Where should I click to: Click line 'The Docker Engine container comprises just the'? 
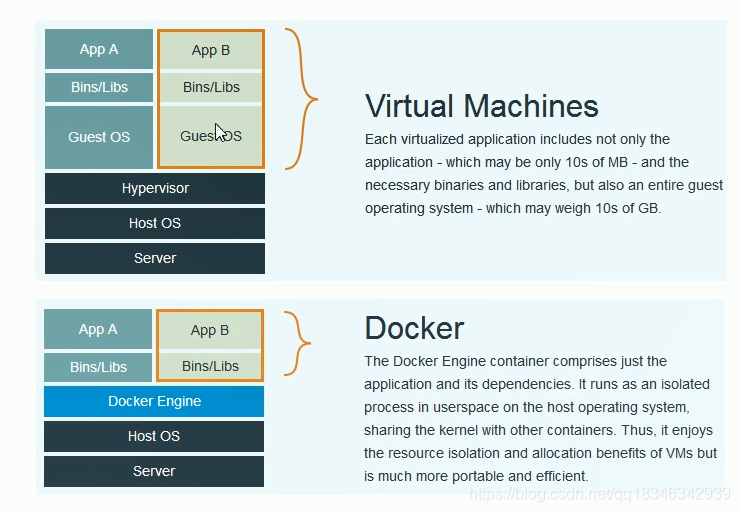[x=515, y=361]
